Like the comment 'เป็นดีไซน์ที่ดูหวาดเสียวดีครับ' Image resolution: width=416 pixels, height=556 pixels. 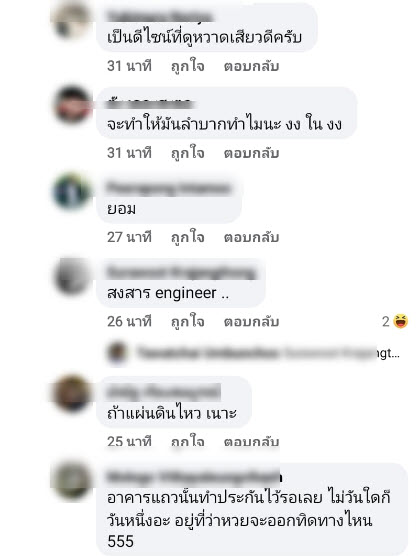click(188, 66)
